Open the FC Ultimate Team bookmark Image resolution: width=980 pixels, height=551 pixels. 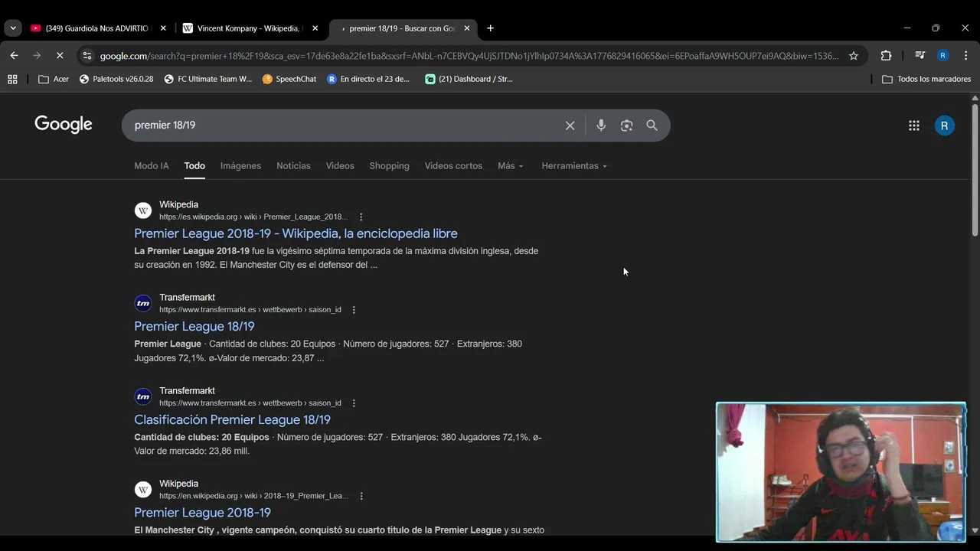pyautogui.click(x=207, y=79)
